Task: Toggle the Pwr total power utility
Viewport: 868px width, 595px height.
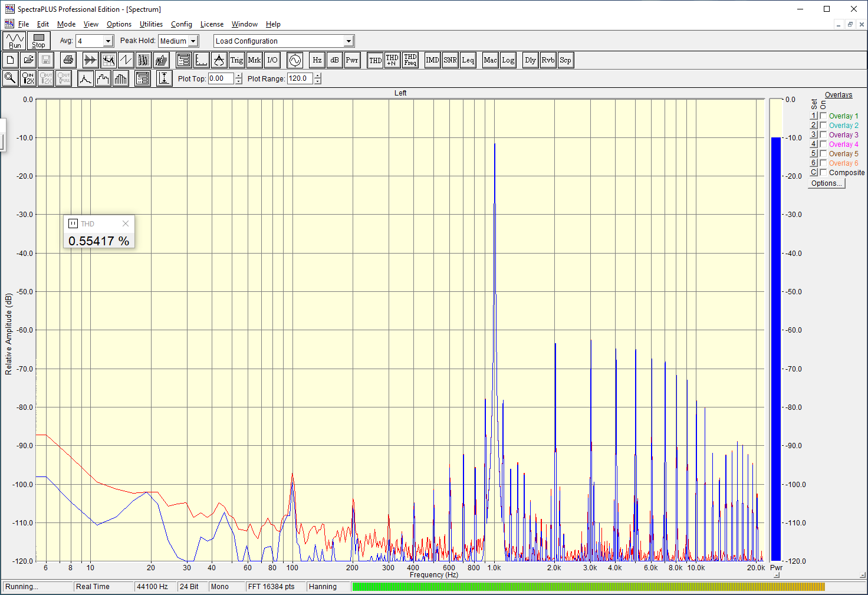Action: 352,60
